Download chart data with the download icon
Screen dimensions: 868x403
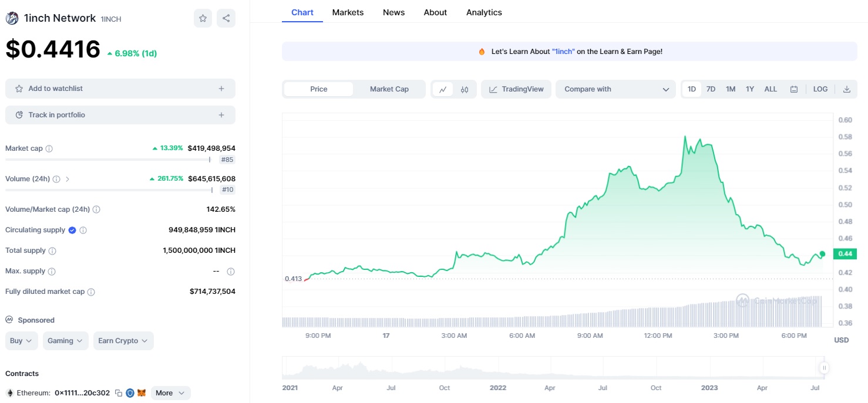(x=847, y=89)
